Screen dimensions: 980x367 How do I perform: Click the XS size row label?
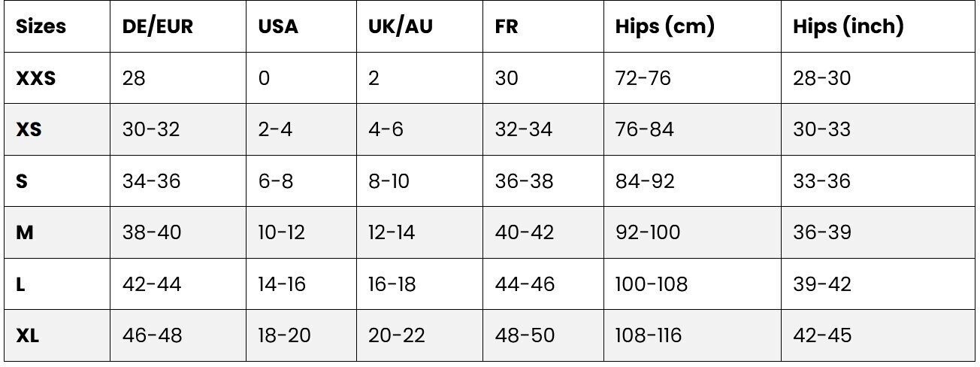click(x=29, y=129)
